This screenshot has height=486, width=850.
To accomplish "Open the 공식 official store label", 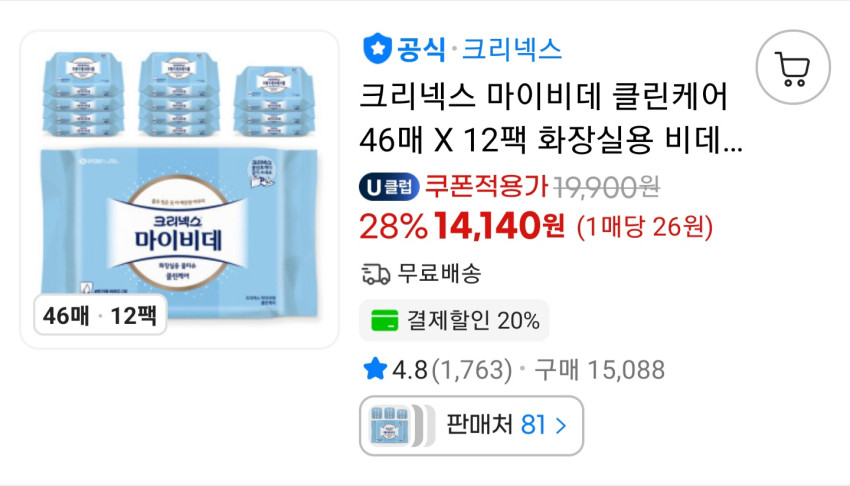I will click(421, 49).
